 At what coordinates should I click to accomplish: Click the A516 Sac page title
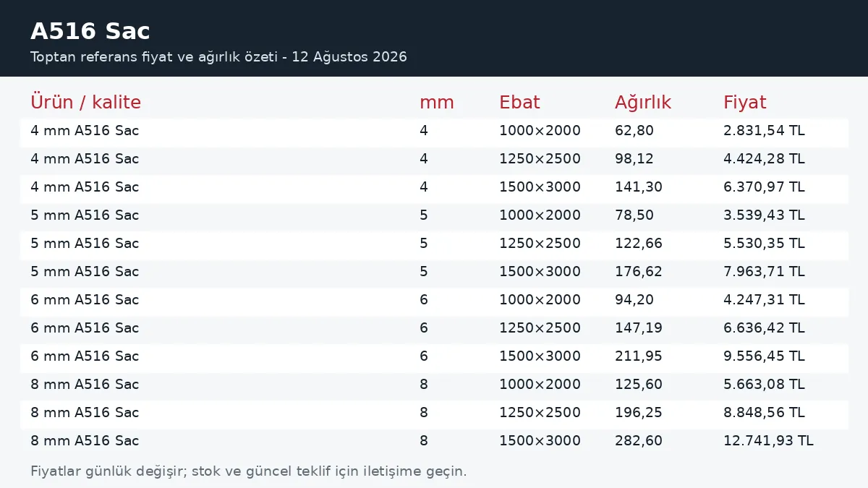click(x=90, y=31)
